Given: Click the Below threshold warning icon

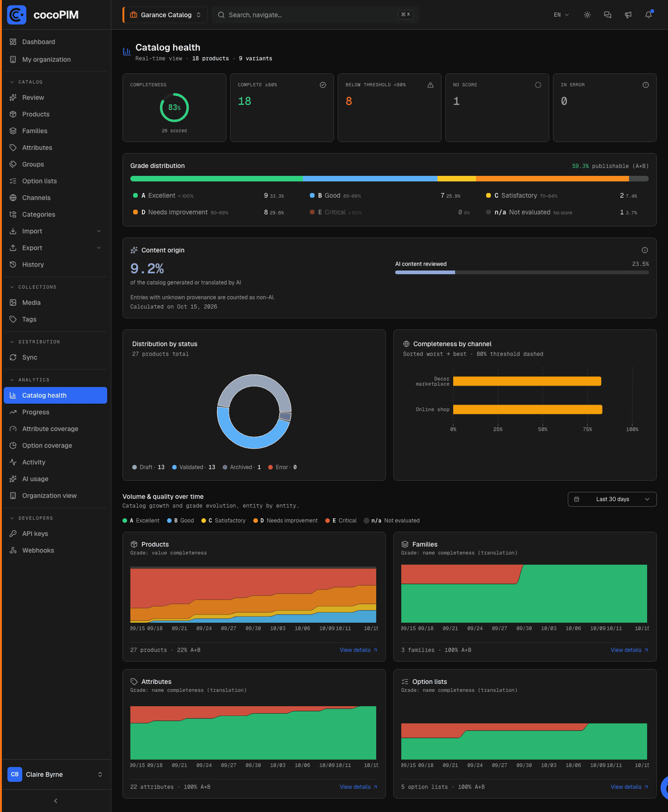Looking at the screenshot, I should 430,85.
